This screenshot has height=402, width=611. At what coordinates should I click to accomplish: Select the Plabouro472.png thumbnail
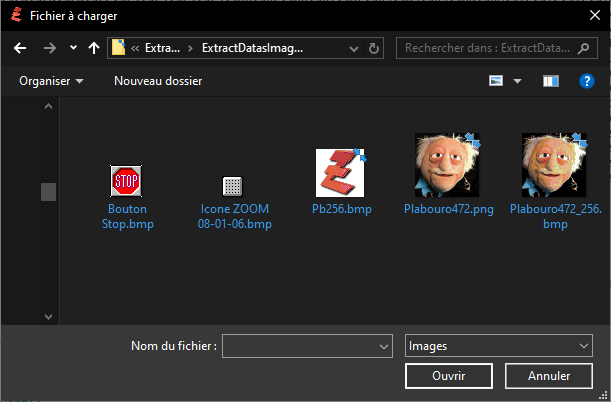(x=447, y=165)
